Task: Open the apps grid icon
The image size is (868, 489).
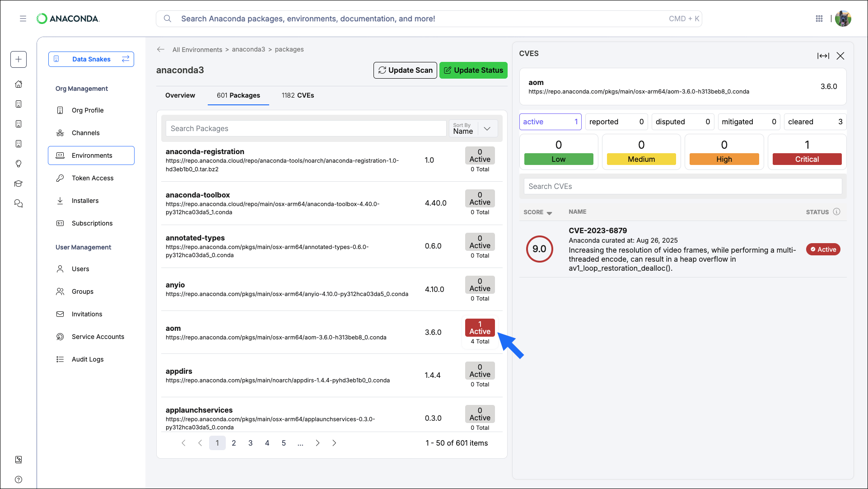Action: (819, 19)
